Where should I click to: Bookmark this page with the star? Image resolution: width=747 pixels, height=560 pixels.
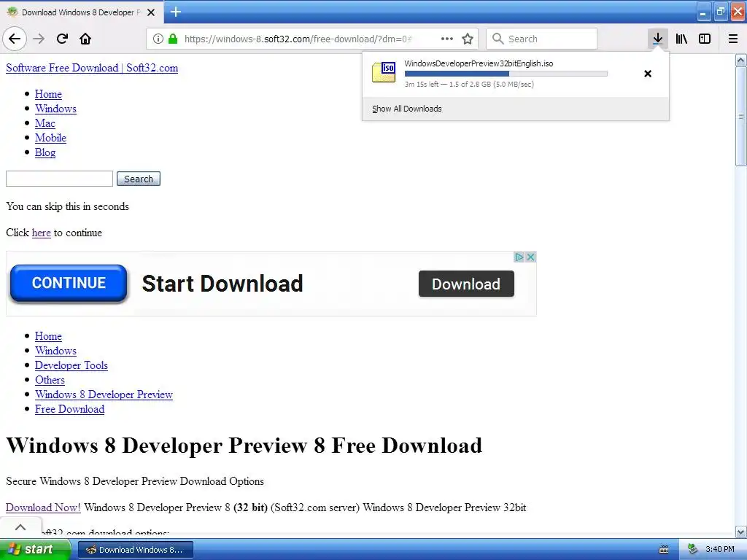pyautogui.click(x=468, y=39)
